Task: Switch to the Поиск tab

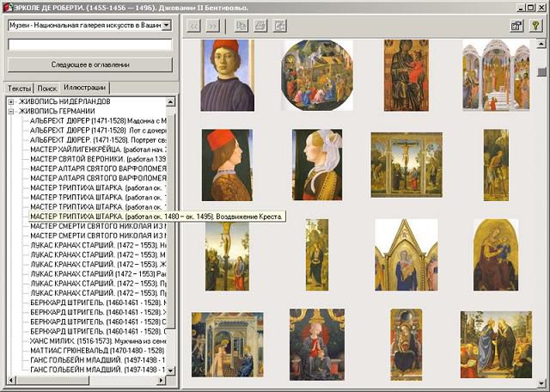Action: click(47, 88)
